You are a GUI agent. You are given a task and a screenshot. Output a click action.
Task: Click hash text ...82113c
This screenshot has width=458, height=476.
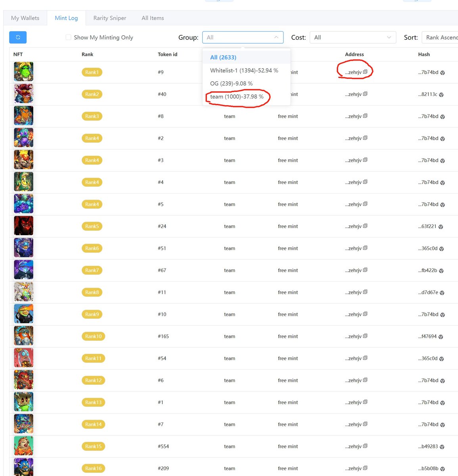(427, 94)
